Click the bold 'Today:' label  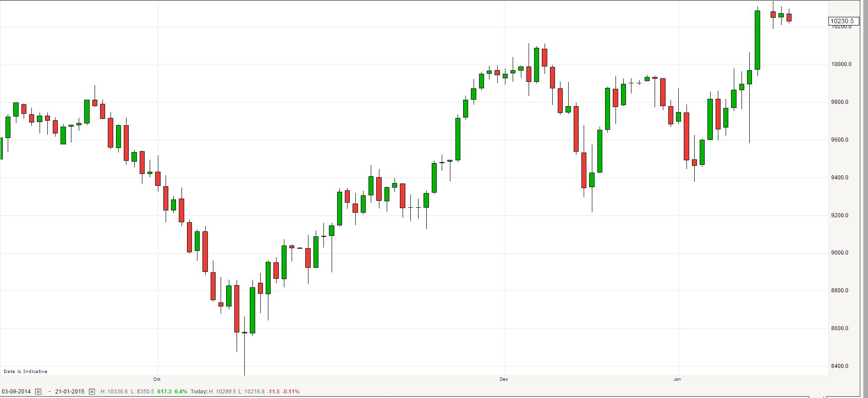(199, 392)
